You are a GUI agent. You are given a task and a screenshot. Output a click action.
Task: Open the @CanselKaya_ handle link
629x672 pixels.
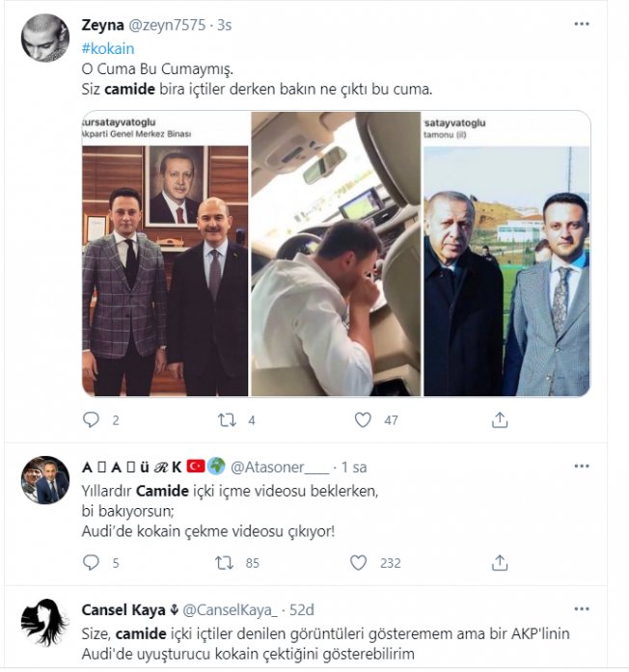[x=231, y=610]
